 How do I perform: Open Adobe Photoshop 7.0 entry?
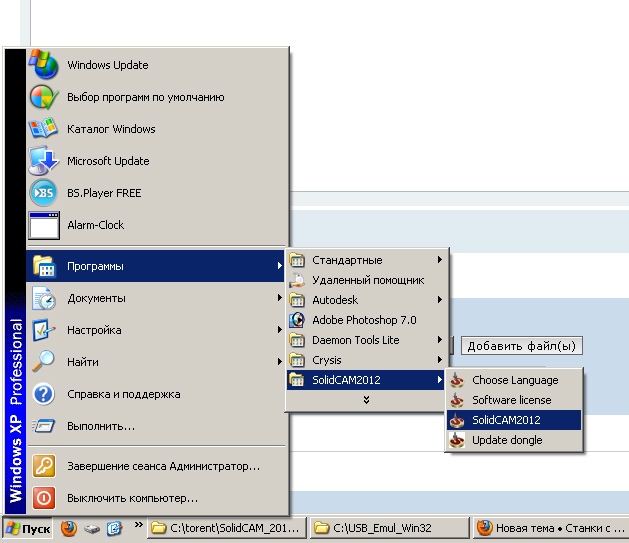(x=366, y=320)
